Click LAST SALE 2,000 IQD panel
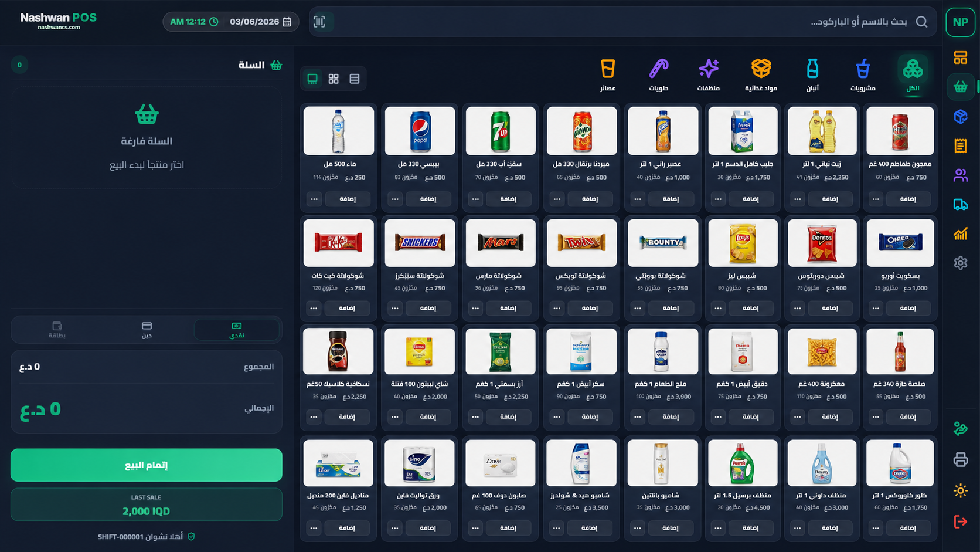 click(x=147, y=504)
